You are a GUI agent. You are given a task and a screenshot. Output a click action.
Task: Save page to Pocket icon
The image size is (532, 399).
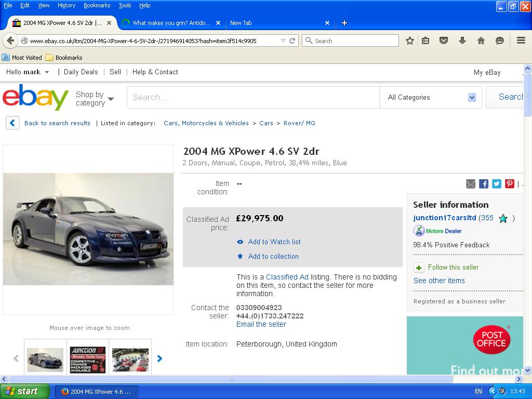pos(444,41)
